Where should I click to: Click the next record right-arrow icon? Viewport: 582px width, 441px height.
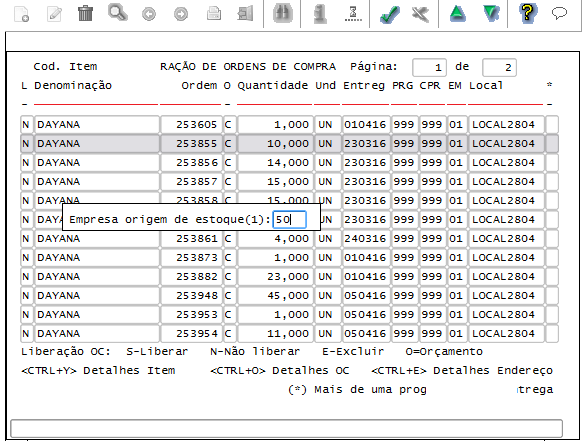click(181, 14)
